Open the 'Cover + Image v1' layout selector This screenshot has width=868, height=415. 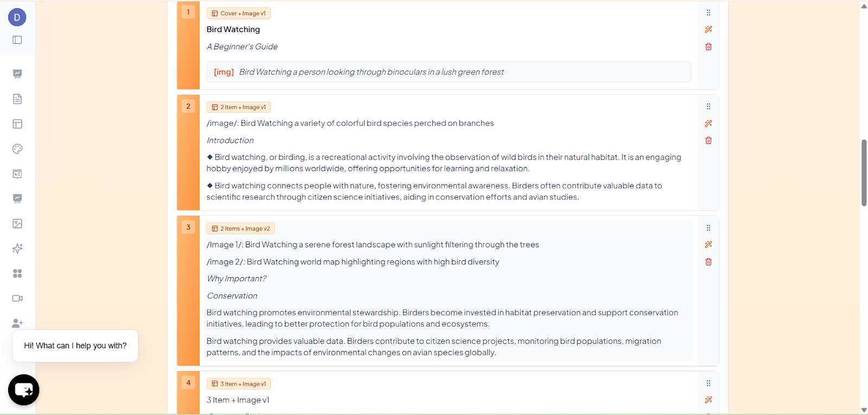239,14
